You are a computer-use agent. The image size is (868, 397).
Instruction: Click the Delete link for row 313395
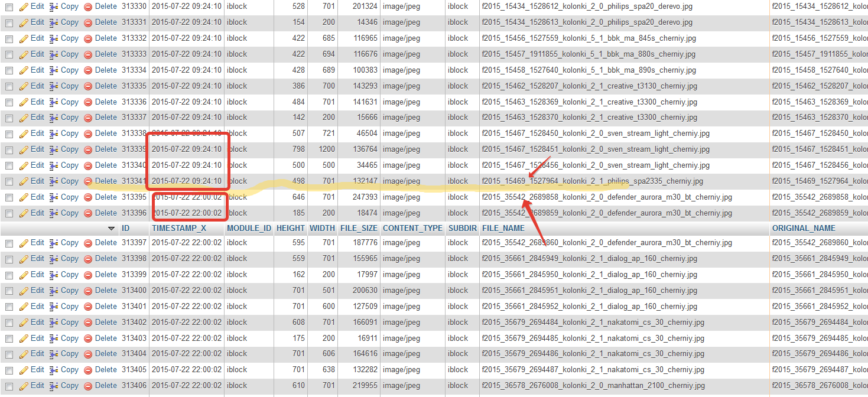pyautogui.click(x=106, y=197)
